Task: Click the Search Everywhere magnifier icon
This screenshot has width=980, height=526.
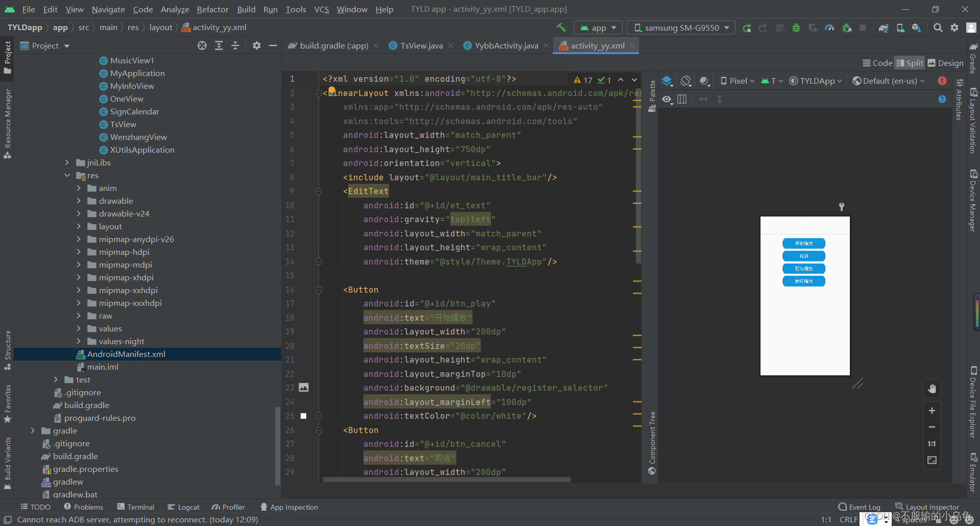Action: click(x=938, y=28)
